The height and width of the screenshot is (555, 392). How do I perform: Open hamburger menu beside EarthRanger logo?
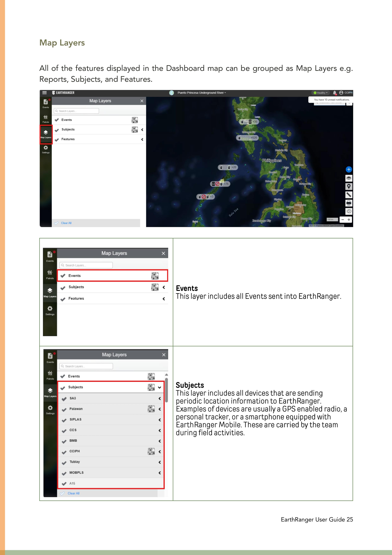(44, 93)
